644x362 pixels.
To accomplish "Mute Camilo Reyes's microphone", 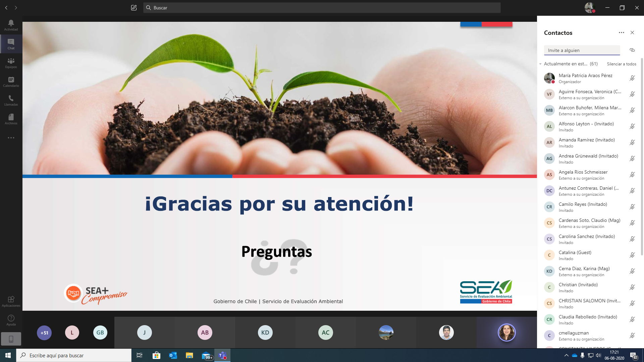I will pyautogui.click(x=632, y=207).
